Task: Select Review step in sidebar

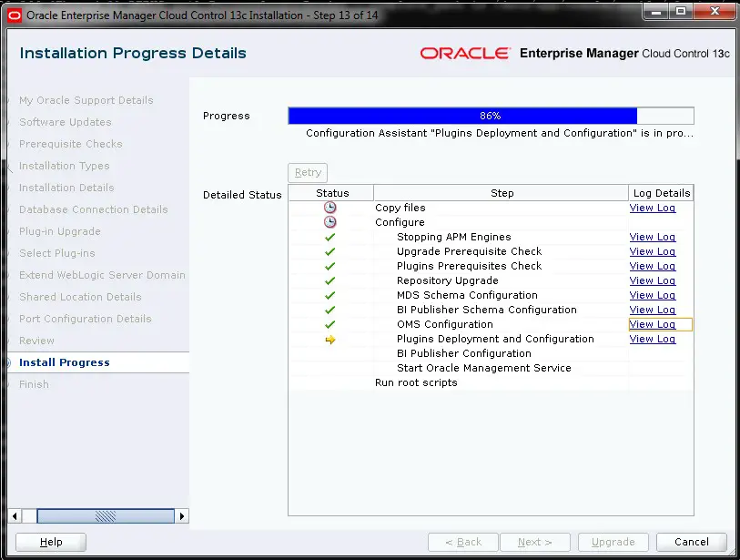Action: click(36, 341)
